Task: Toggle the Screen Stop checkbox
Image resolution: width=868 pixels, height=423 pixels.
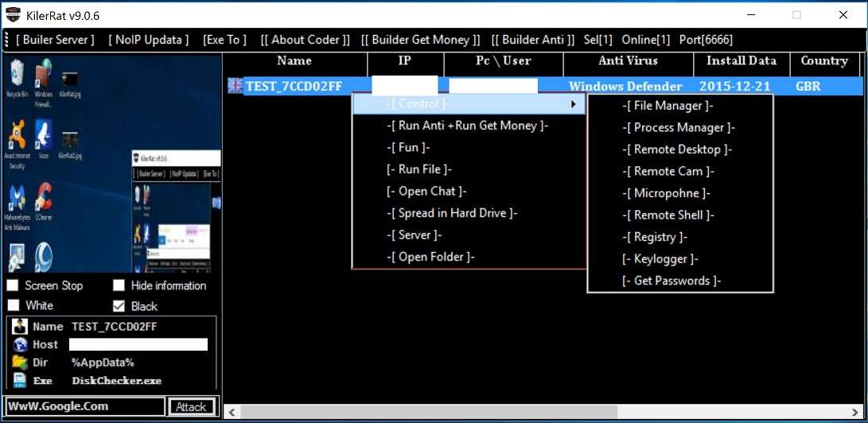Action: tap(13, 285)
